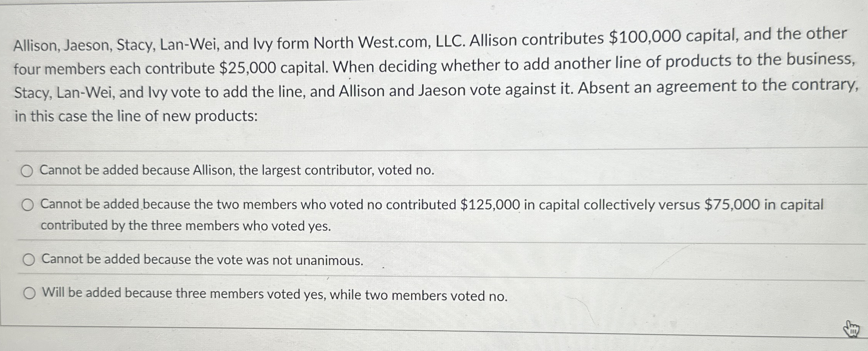The width and height of the screenshot is (868, 351).
Task: Select the radio button for 'Allison, the largest contributor, voted no'
Action: tap(28, 171)
